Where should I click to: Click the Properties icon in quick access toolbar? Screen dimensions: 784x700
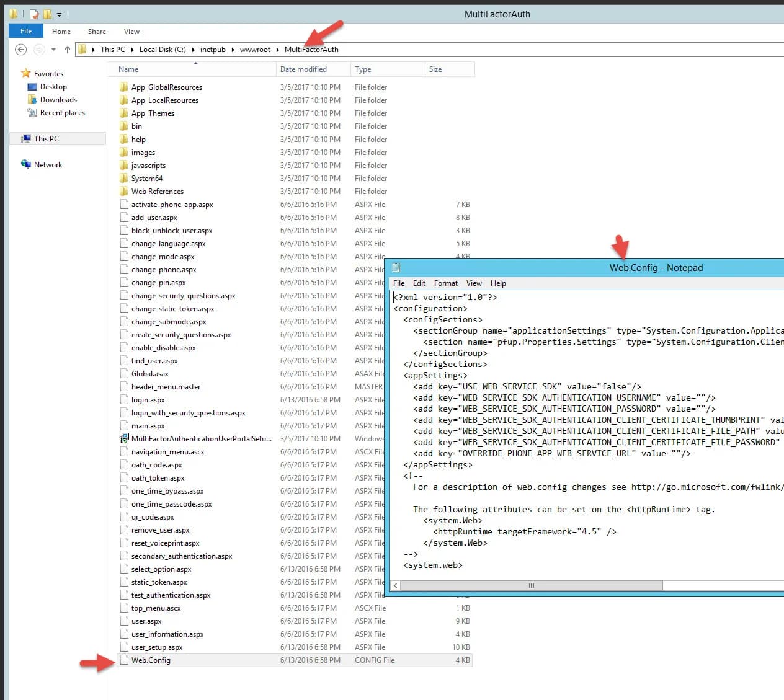(34, 14)
